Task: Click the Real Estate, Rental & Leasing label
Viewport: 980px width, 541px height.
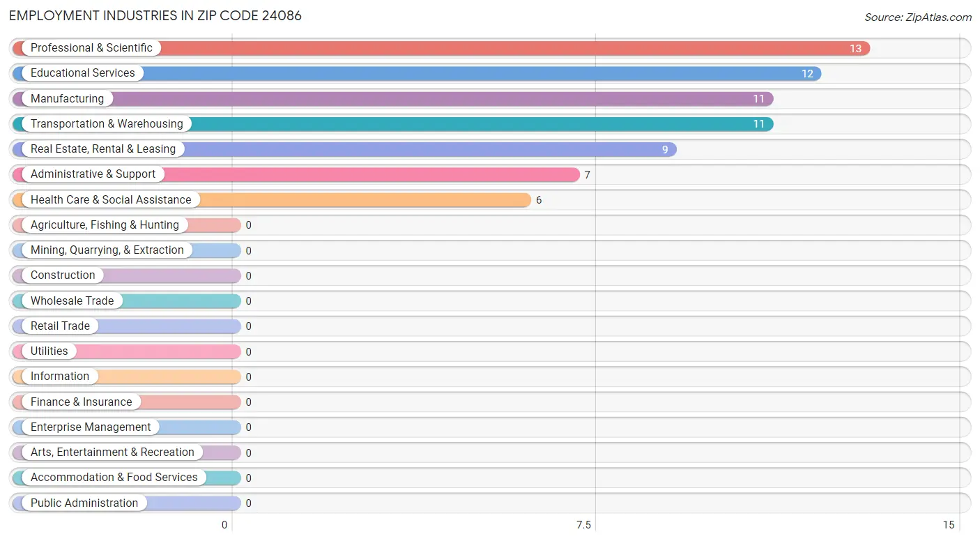Action: click(x=103, y=149)
